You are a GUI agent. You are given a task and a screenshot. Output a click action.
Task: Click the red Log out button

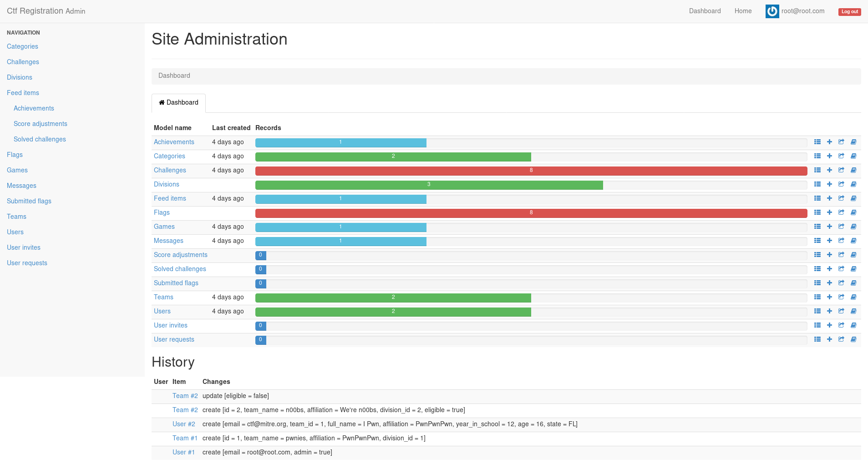click(849, 12)
